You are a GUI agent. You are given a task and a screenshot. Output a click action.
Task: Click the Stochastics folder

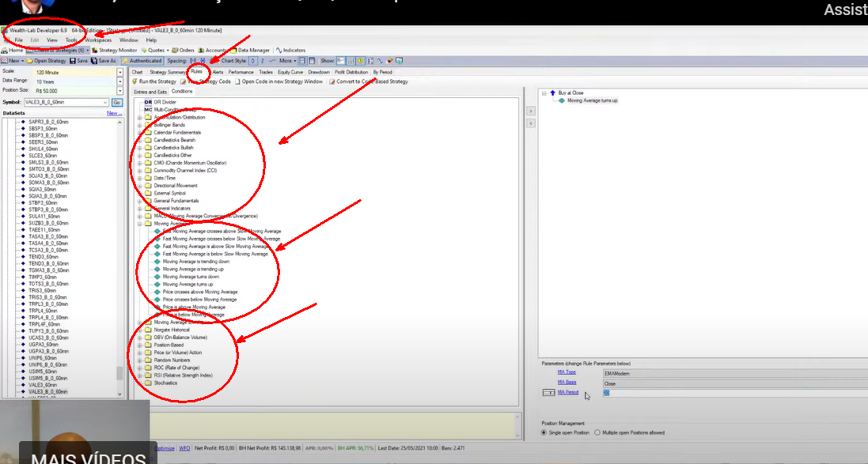165,383
